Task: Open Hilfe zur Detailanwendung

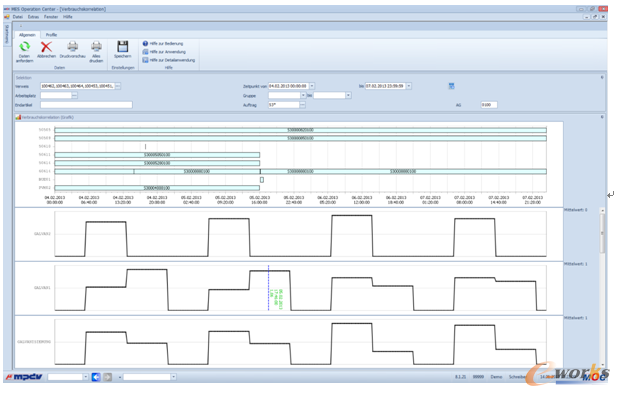Action: click(x=169, y=60)
